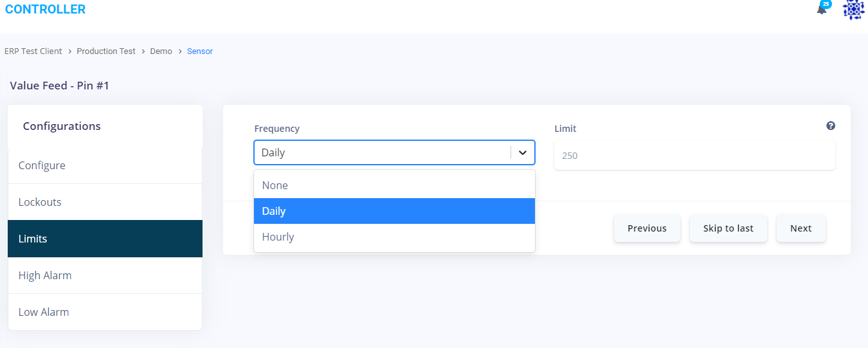This screenshot has width=868, height=348.
Task: Click the user profile avatar
Action: [853, 10]
